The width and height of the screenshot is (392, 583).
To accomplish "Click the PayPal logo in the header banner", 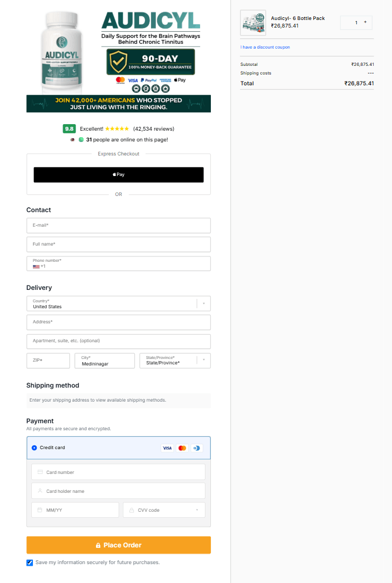I will (149, 80).
